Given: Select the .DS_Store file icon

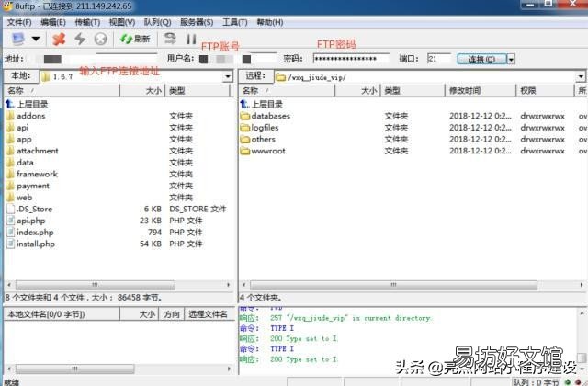Looking at the screenshot, I should pos(10,209).
